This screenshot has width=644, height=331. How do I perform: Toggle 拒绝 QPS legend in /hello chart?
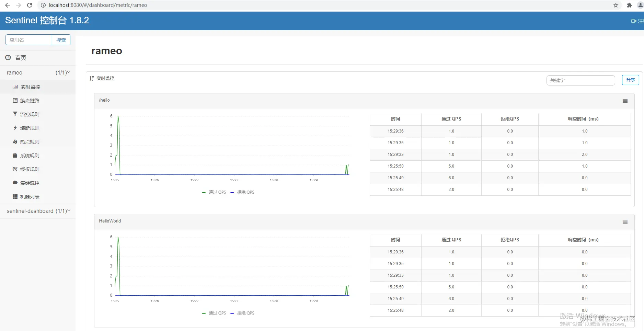coord(242,192)
